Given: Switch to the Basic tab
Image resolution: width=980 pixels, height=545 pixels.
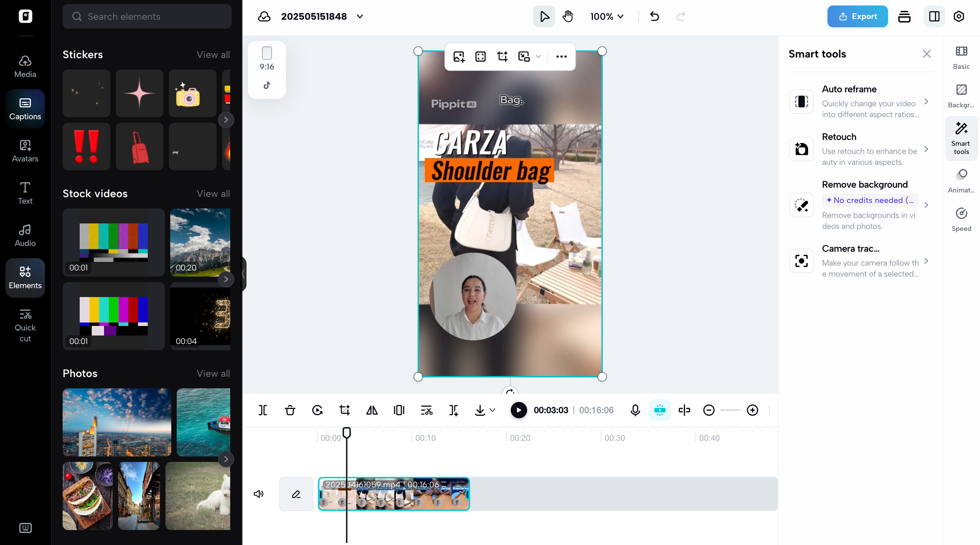Looking at the screenshot, I should 961,58.
